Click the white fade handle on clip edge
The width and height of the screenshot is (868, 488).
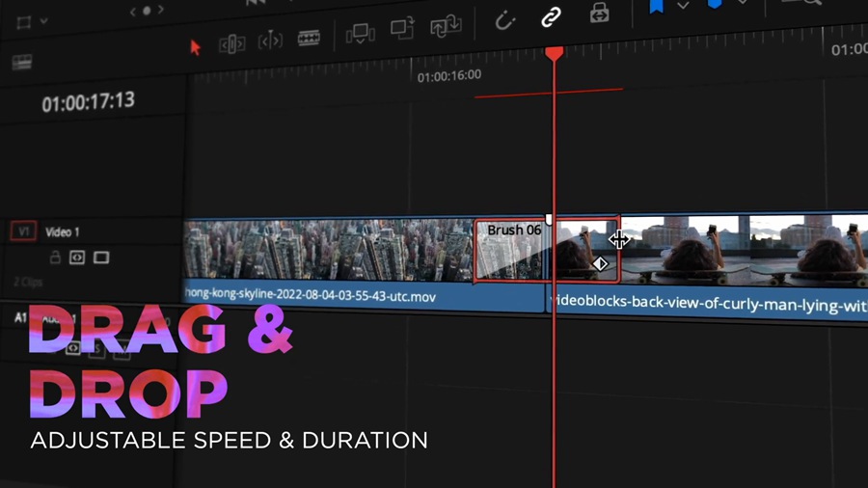coord(549,219)
